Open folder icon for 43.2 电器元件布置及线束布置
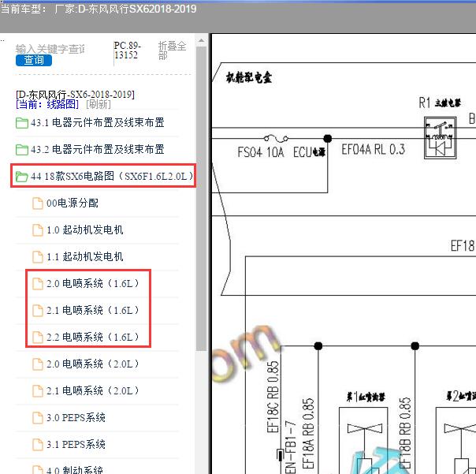The height and width of the screenshot is (474, 476). click(22, 150)
